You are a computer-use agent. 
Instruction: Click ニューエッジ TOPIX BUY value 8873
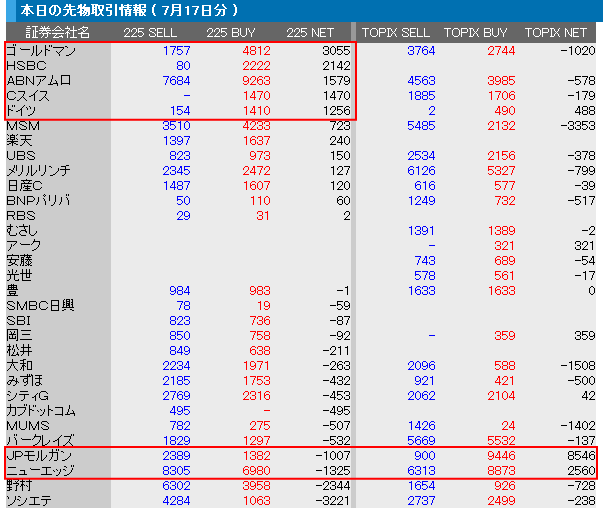(501, 470)
